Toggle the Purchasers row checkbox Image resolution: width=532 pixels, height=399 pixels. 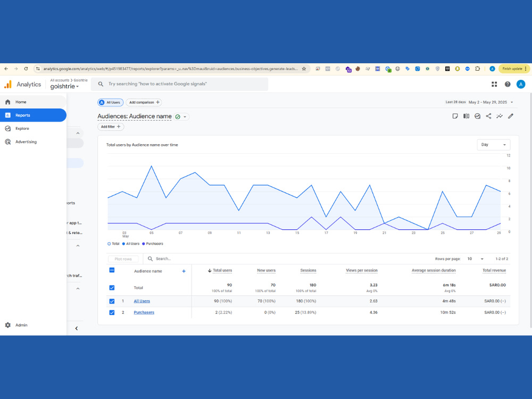pyautogui.click(x=112, y=312)
